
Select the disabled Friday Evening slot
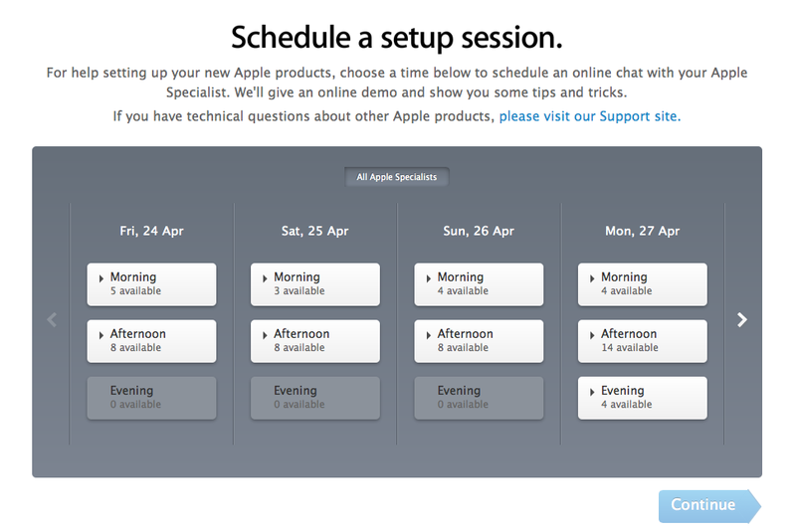tap(151, 398)
